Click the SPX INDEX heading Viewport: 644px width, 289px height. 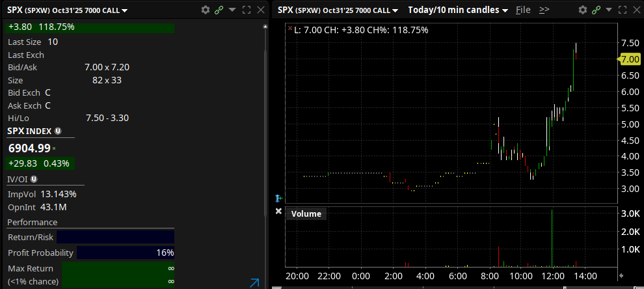29,131
